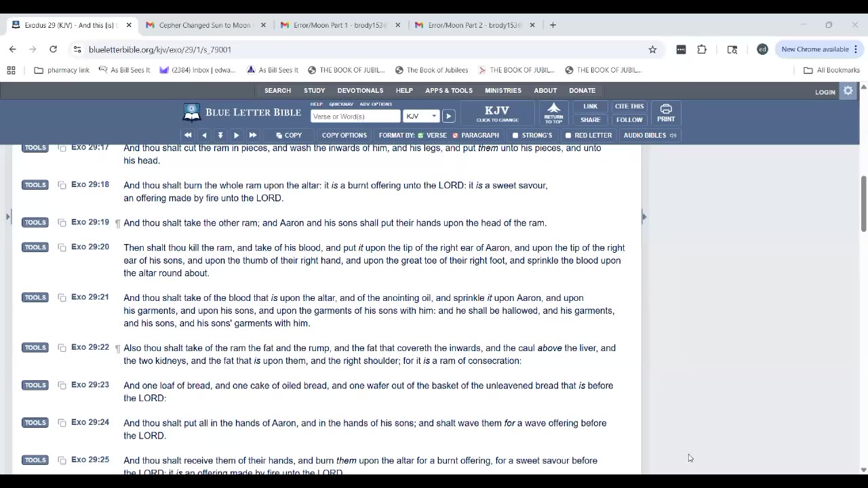Switch to Error/Moon Part 2 tab

pos(475,25)
